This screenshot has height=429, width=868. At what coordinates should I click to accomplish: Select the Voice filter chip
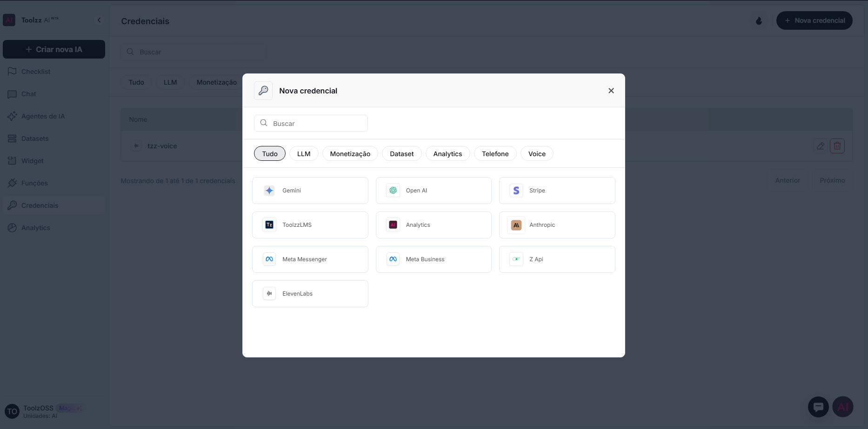[537, 154]
